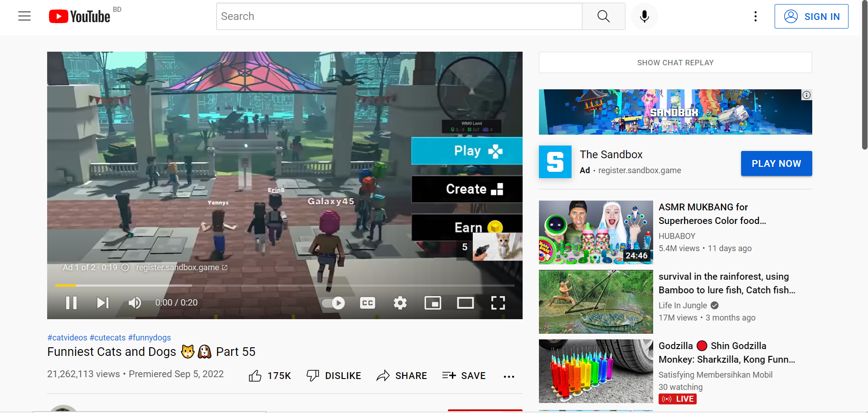Click the #funnydogs hashtag

pos(150,337)
